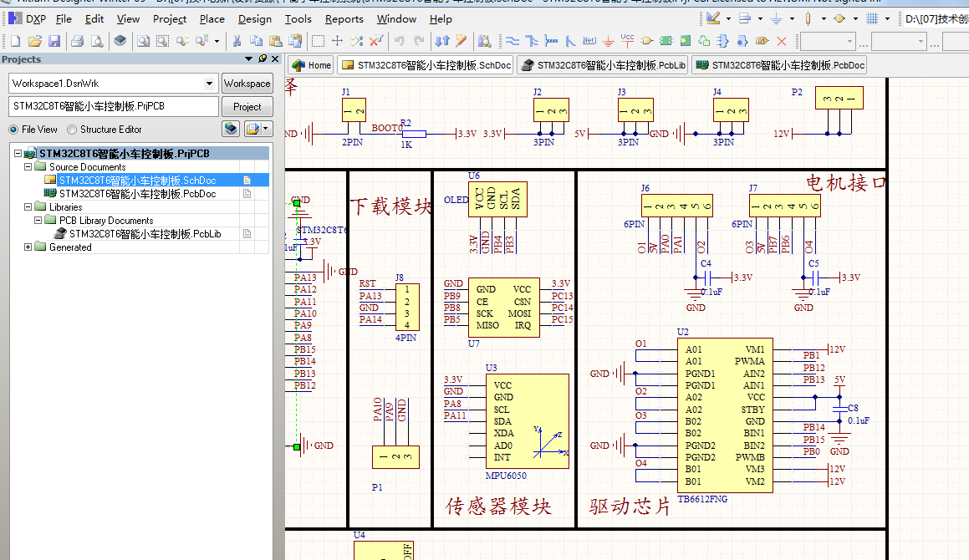Image resolution: width=969 pixels, height=560 pixels.
Task: Clear current filter icon
Action: point(376,42)
